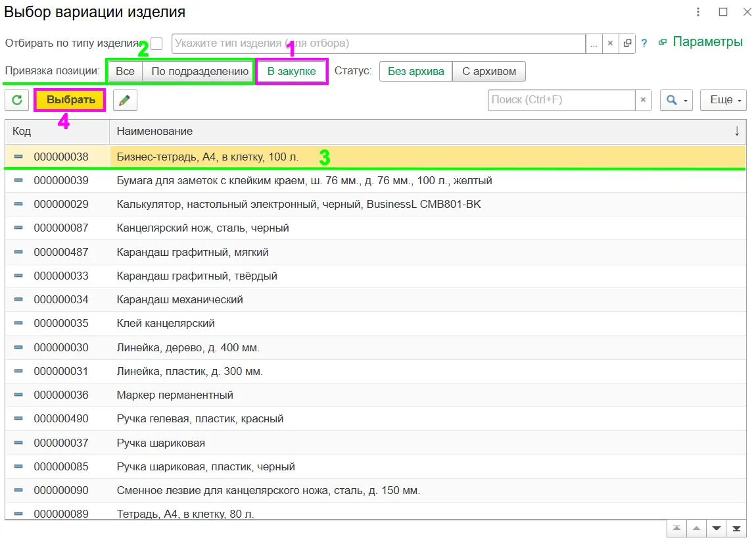Open the Параметры link
The height and width of the screenshot is (546, 756).
click(x=707, y=42)
